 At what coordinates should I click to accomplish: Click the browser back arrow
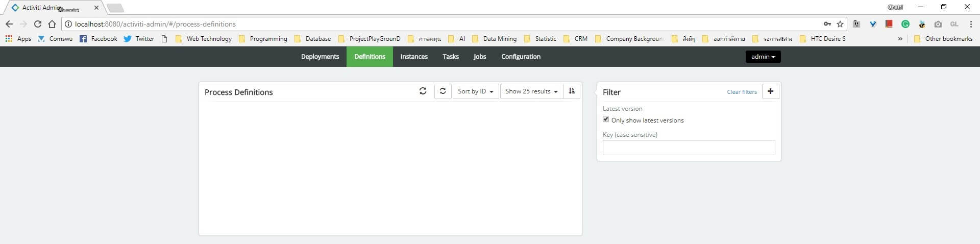[x=9, y=24]
